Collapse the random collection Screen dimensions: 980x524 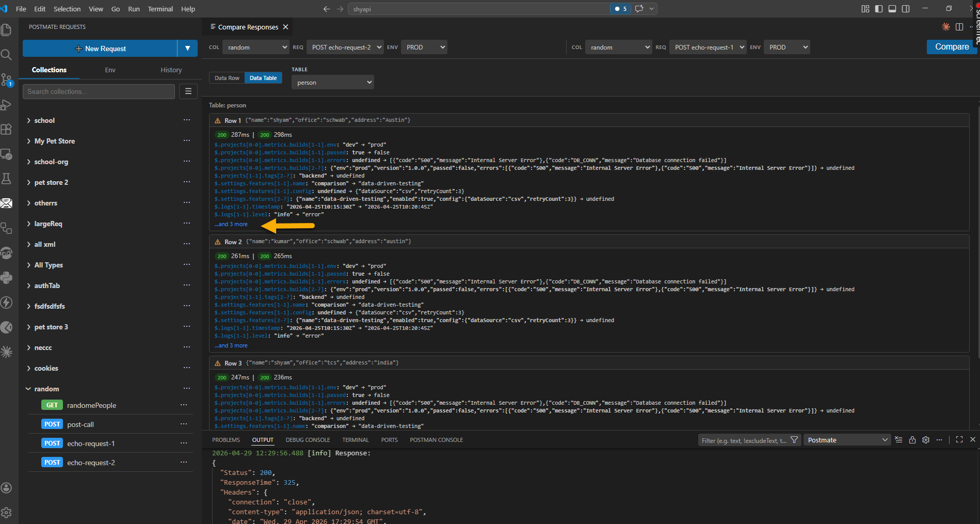coord(28,389)
